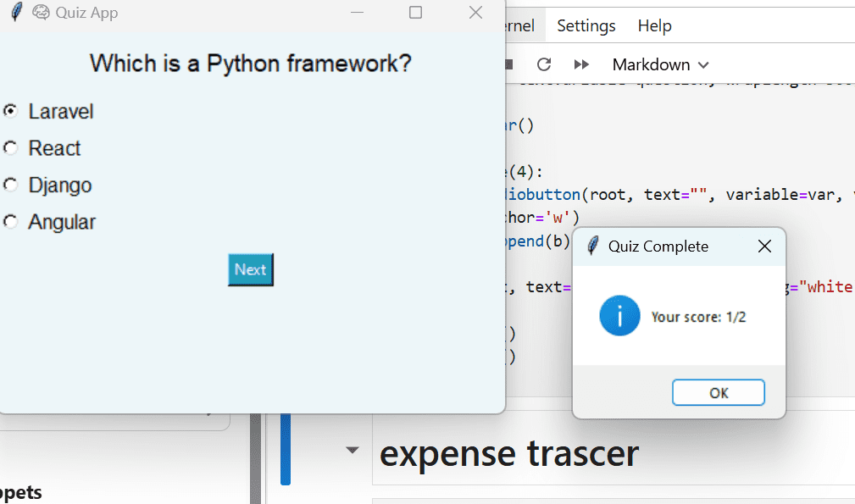Screen dimensions: 855x504
Task: Close the Quiz Complete dialog with X
Action: click(763, 246)
